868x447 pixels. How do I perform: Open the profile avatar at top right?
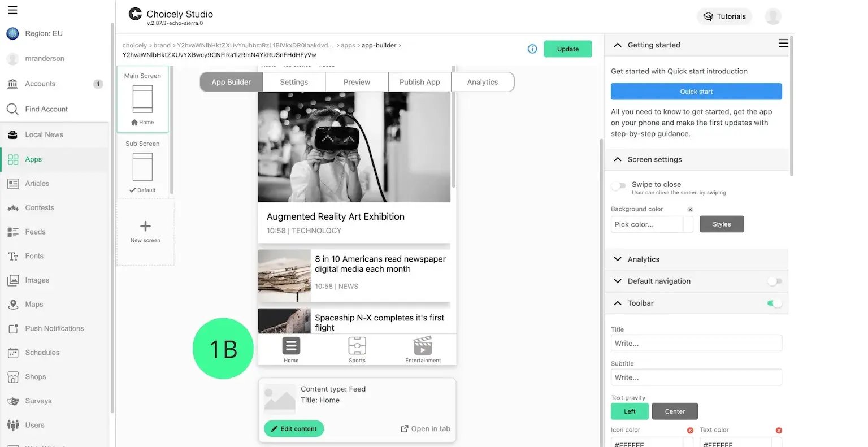[773, 16]
